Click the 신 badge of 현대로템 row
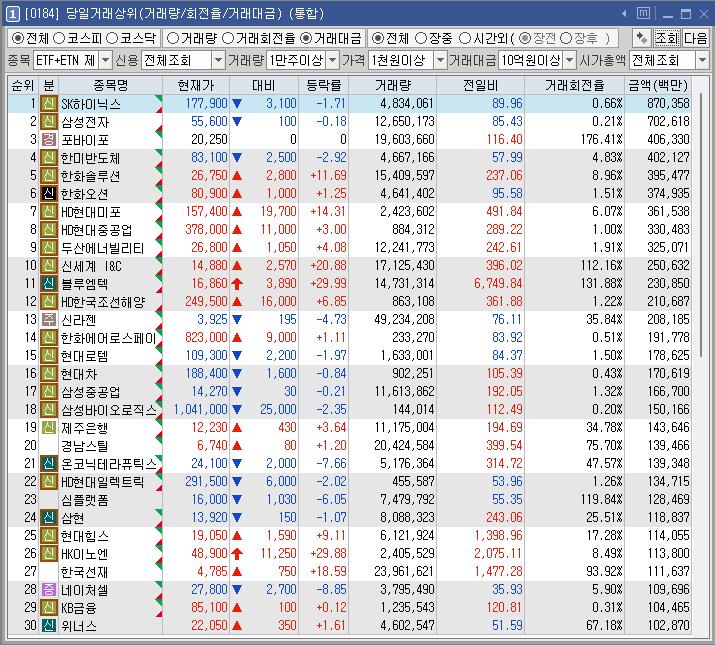Screen dimensions: 715x645 (x=49, y=356)
